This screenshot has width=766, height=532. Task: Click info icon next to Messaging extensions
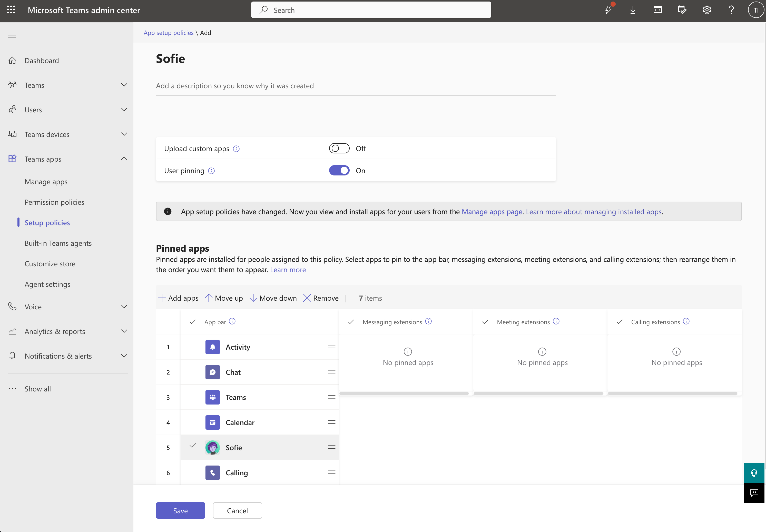[x=428, y=321]
